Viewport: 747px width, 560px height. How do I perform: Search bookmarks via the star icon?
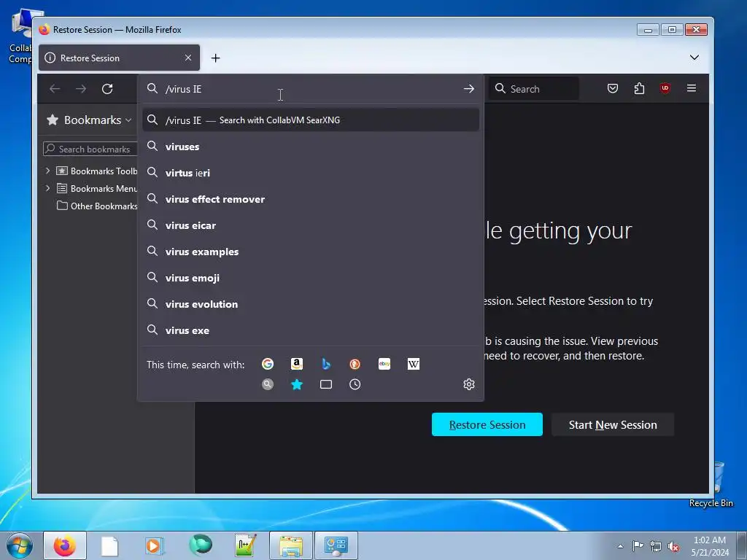pos(297,384)
